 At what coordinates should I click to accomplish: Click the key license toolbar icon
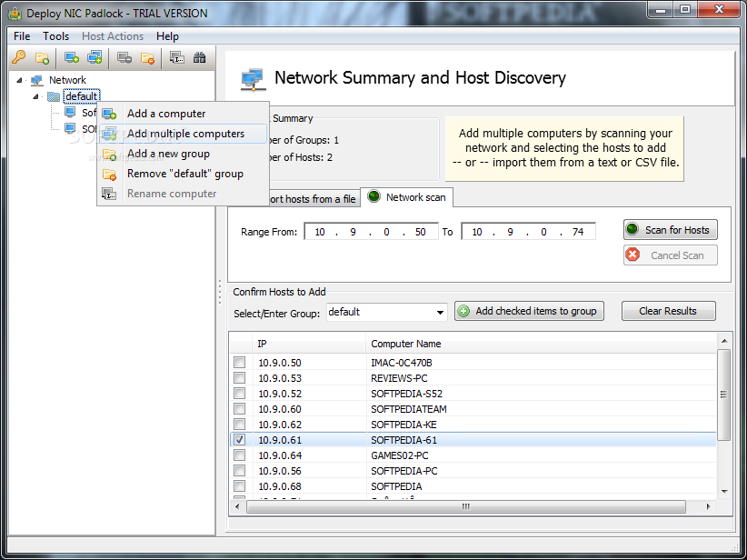pyautogui.click(x=19, y=57)
